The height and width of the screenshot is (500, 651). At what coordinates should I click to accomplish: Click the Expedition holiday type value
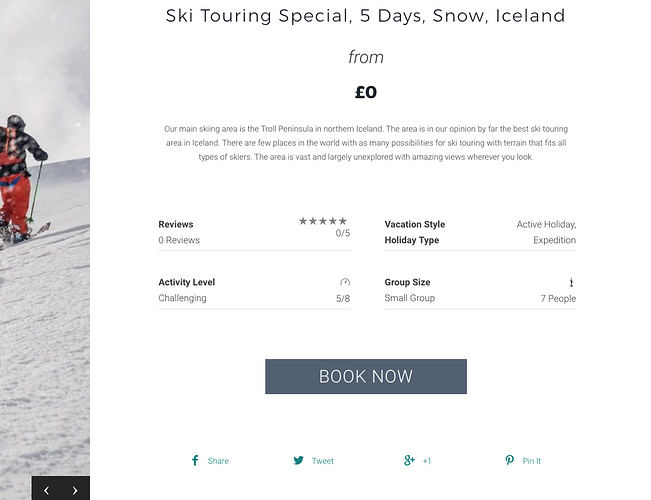click(554, 240)
